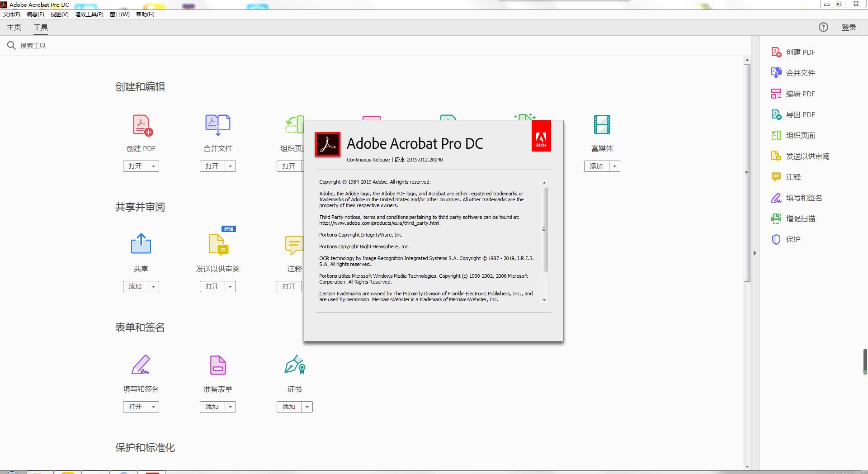Click 添加 button under 证书
Viewport: 868px width, 474px height.
[x=289, y=407]
